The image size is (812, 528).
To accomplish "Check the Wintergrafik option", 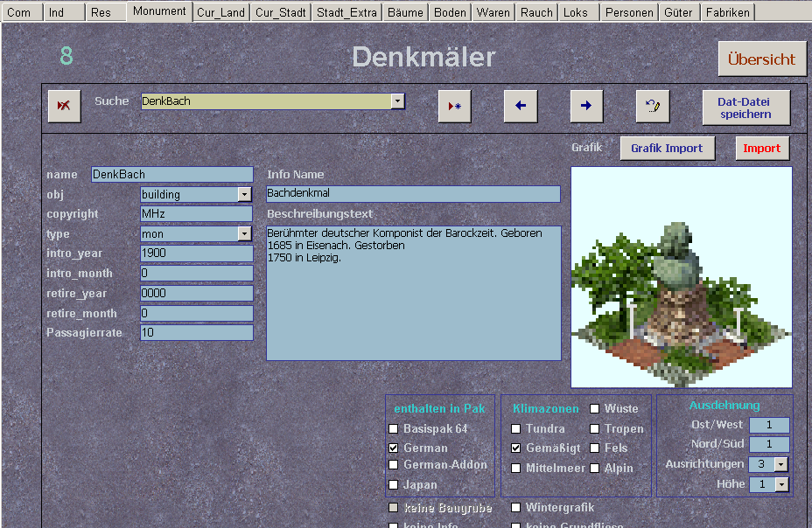I will coord(516,508).
